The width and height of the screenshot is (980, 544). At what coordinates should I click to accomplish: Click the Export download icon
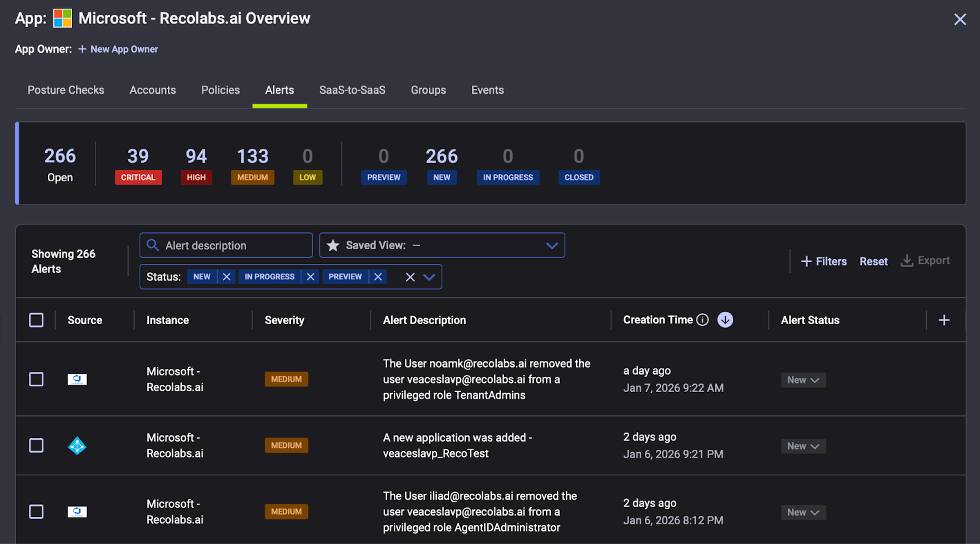[907, 260]
